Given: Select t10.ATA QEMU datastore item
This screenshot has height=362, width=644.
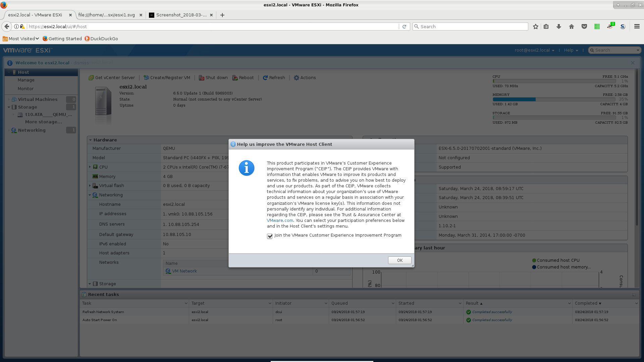Looking at the screenshot, I should point(48,115).
